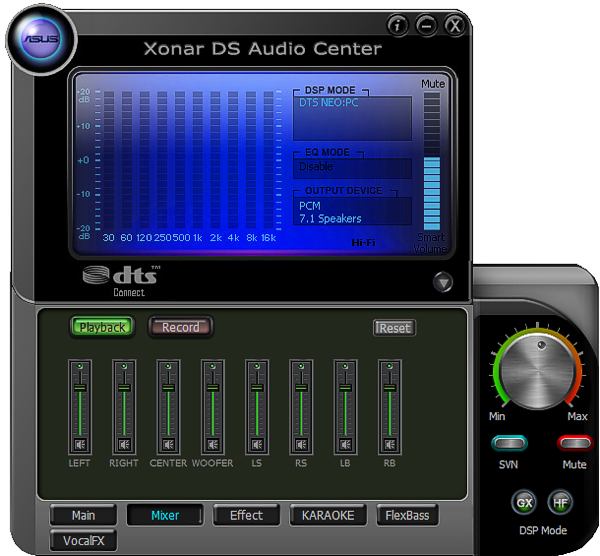Click the CENTER channel volume slider handle
The height and width of the screenshot is (556, 600).
(x=168, y=387)
